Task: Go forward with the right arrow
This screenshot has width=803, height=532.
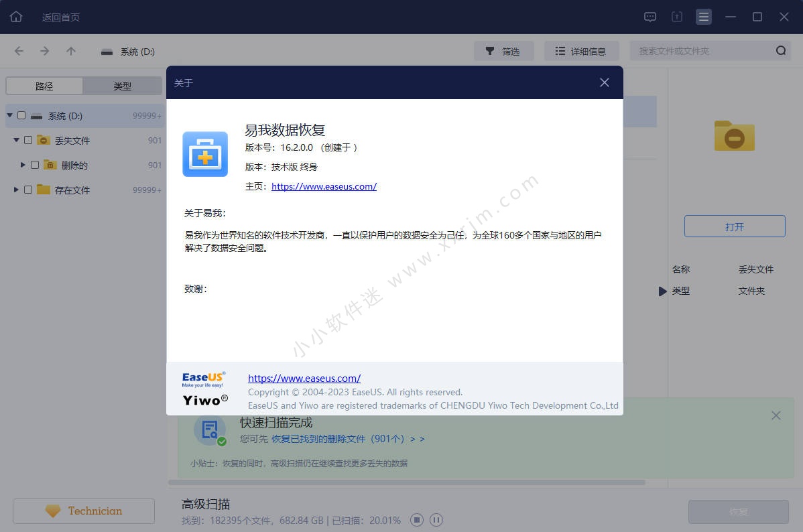Action: click(x=44, y=51)
